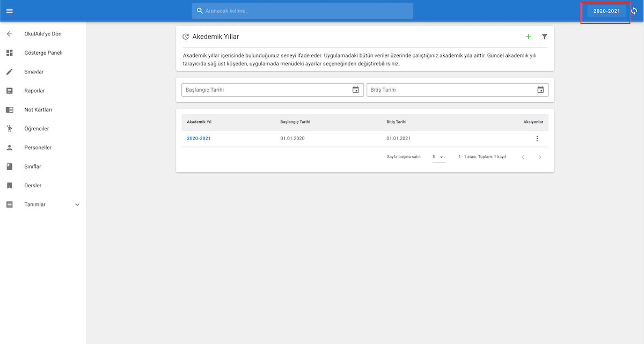
Task: Open the hamburger navigation menu
Action: point(9,11)
